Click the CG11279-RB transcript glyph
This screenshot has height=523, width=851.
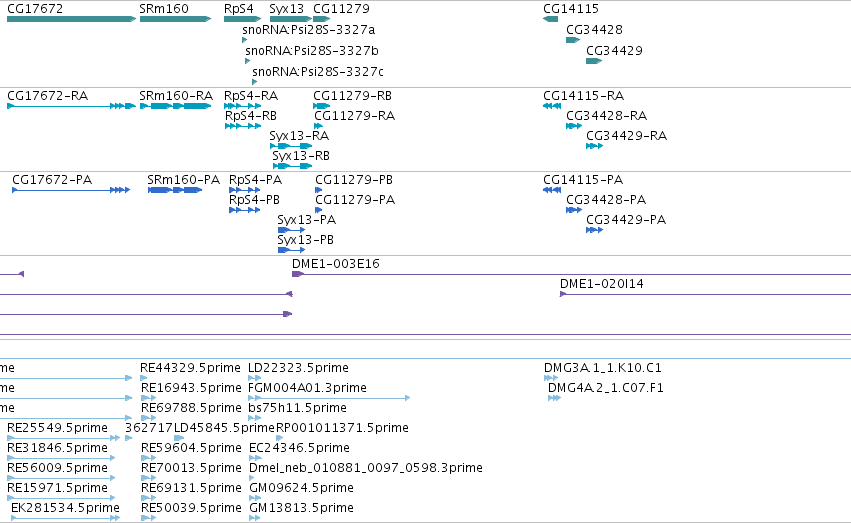click(321, 106)
